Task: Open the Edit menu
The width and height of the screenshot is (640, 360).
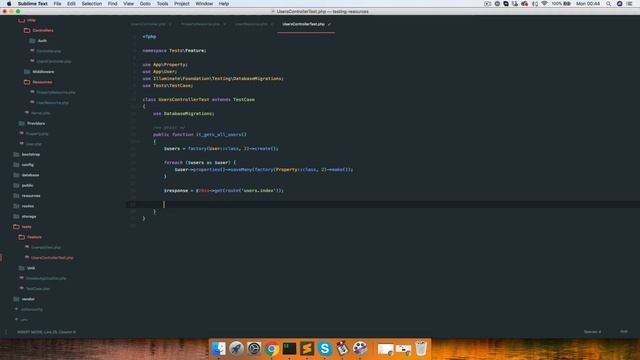Action: click(x=71, y=4)
